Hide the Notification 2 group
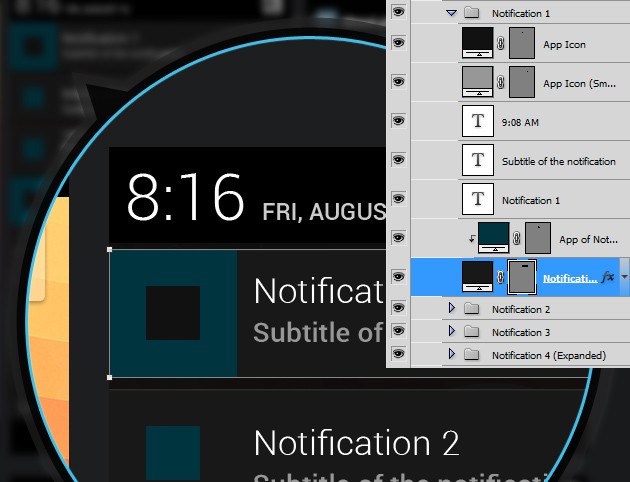Image resolution: width=630 pixels, height=482 pixels. (398, 308)
